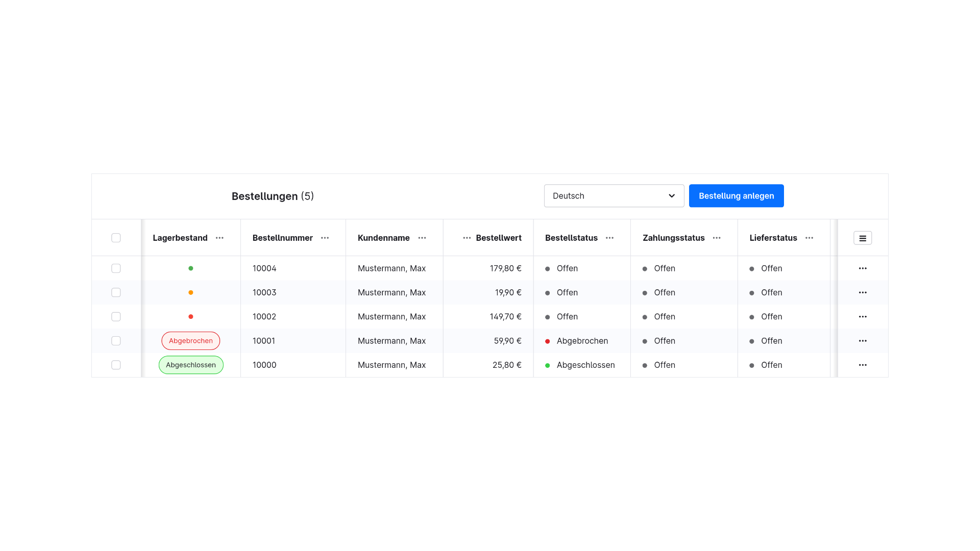Sort by Bestellwert column header
Screen dimensions: 980x551
tap(499, 238)
